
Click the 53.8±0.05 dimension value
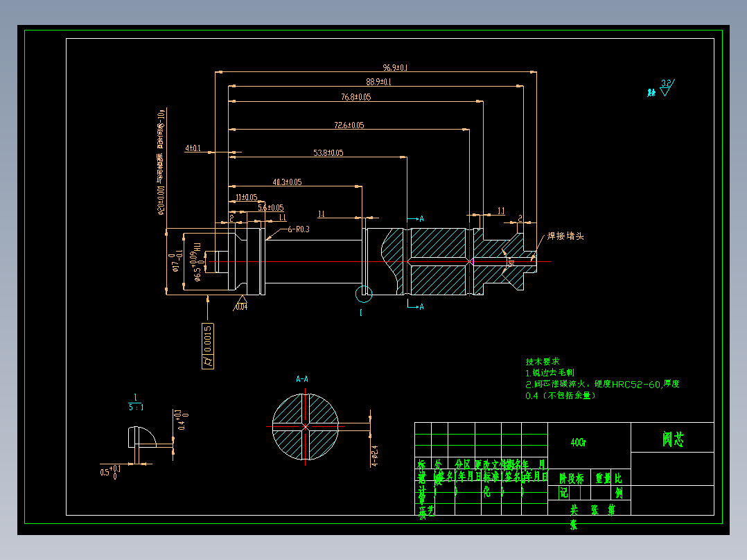click(328, 153)
